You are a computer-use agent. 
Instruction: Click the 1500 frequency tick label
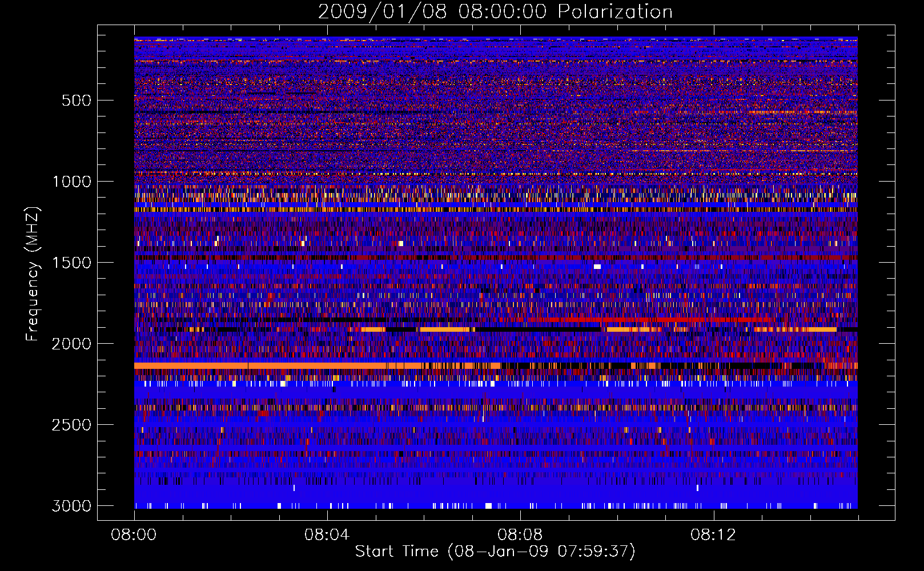tap(71, 263)
